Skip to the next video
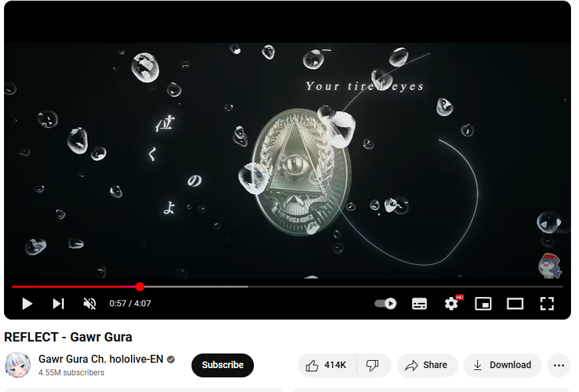The height and width of the screenshot is (392, 579). pyautogui.click(x=58, y=304)
